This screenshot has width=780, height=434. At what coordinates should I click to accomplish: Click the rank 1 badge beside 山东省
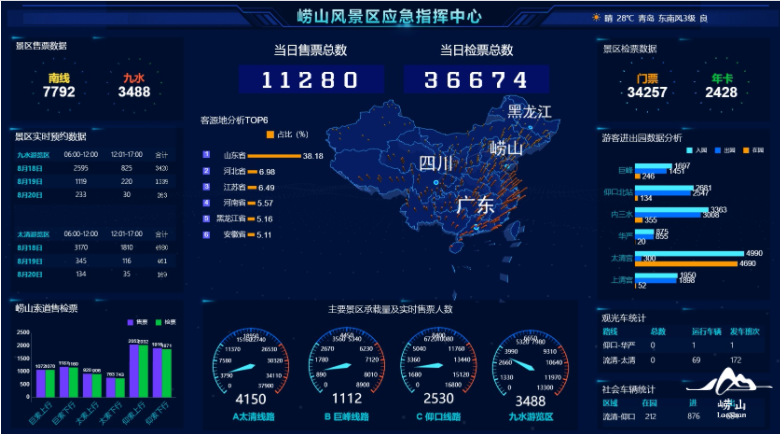206,155
